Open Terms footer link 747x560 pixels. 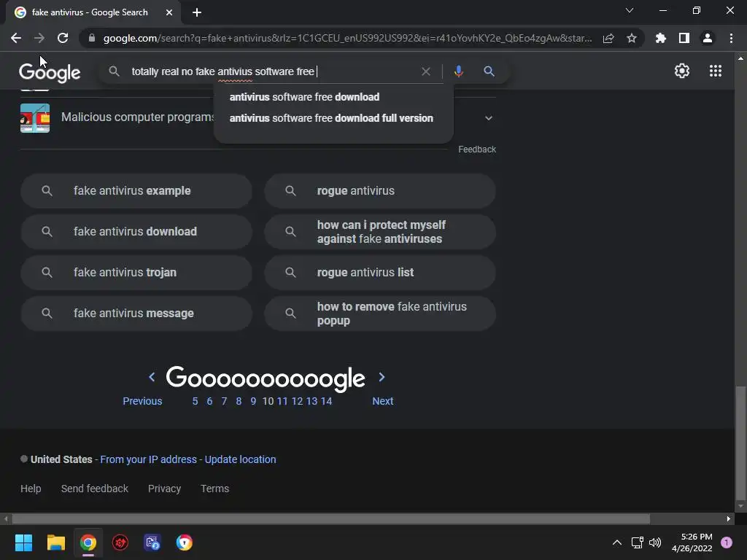(x=215, y=489)
